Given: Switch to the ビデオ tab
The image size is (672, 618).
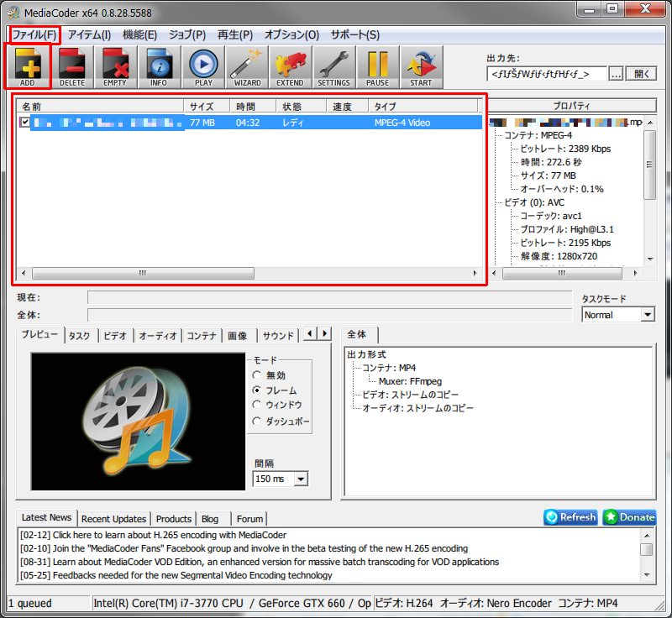Looking at the screenshot, I should click(115, 336).
